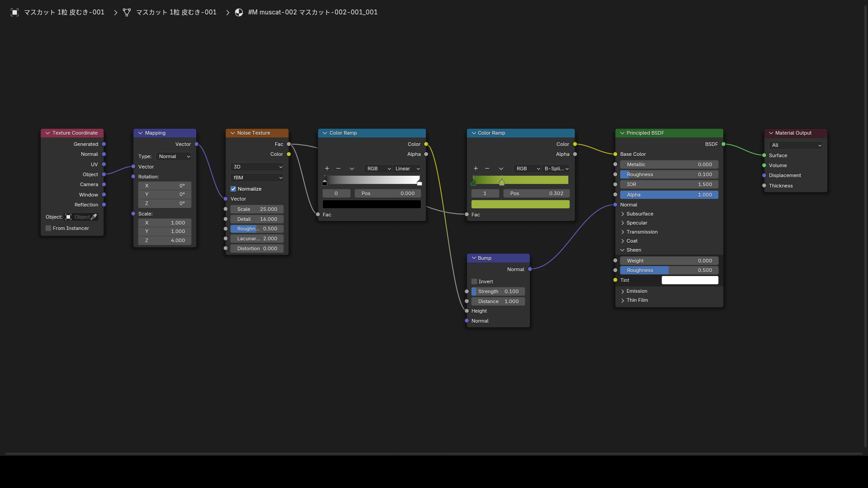868x488 pixels.
Task: Add a color stop in the green Color Ramp
Action: 476,169
